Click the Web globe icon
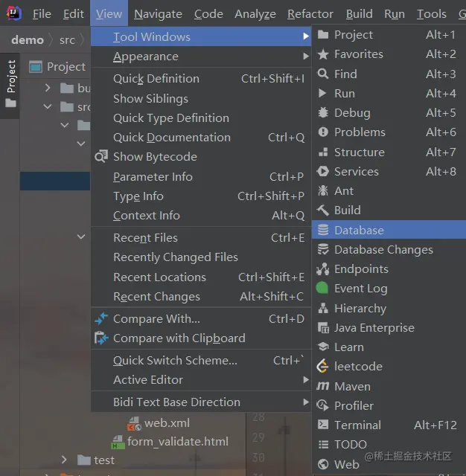The width and height of the screenshot is (466, 476). click(x=323, y=464)
